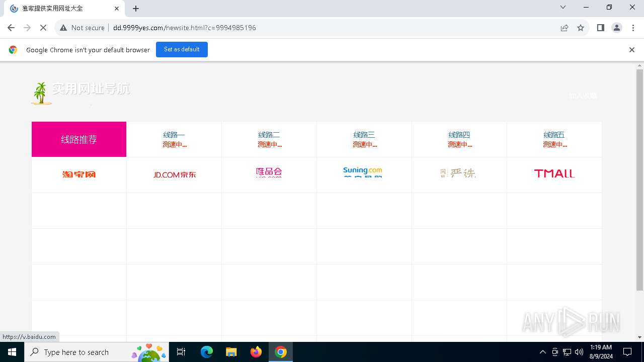Image resolution: width=644 pixels, height=362 pixels.
Task: Click the palm tree site logo
Action: point(42,93)
